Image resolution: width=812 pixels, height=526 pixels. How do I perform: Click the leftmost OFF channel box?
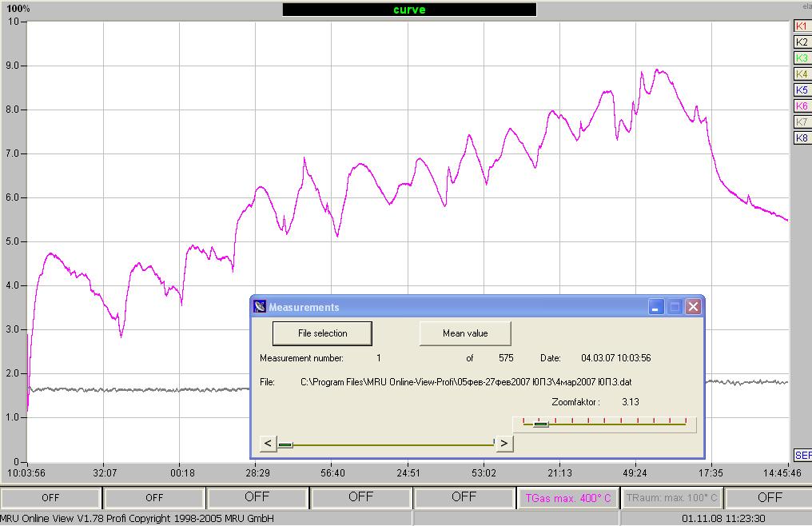50,498
